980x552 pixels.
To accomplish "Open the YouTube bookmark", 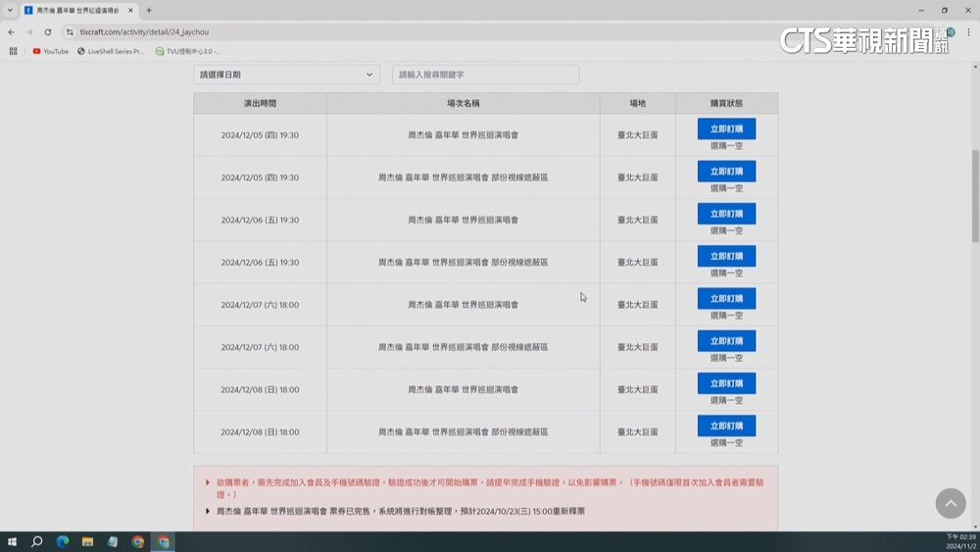I will click(x=50, y=51).
